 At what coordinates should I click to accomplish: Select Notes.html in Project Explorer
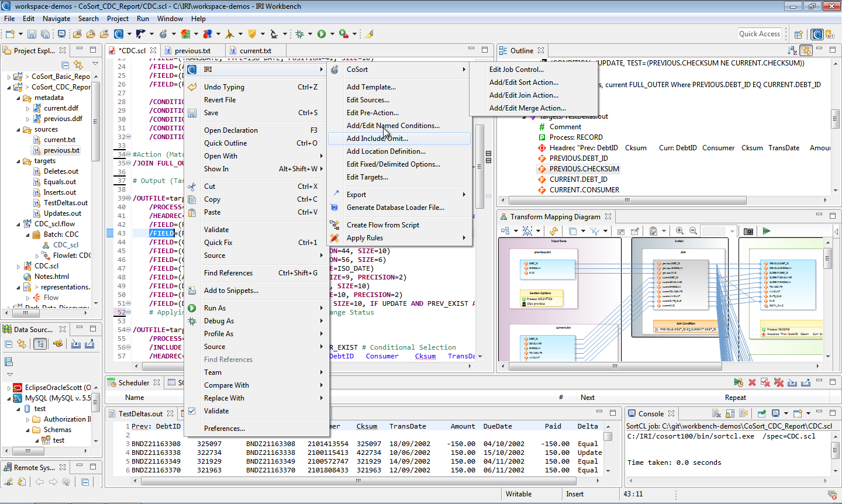point(51,277)
